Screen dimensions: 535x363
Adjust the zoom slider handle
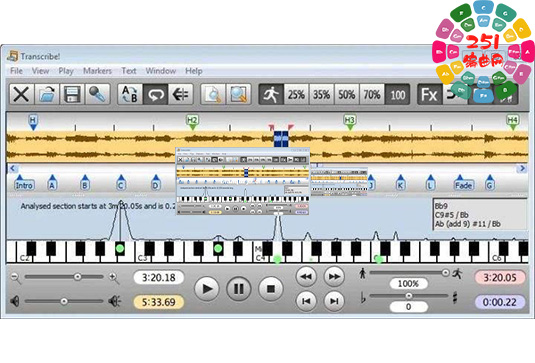77,277
